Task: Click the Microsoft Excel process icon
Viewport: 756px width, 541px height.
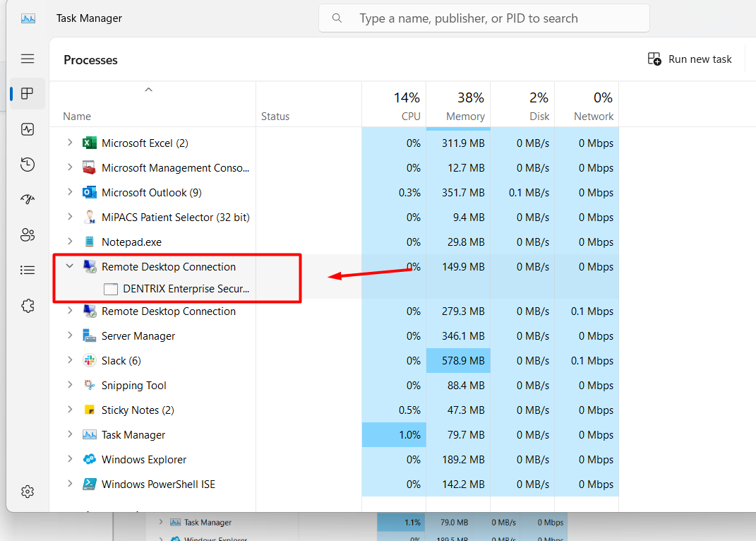Action: click(89, 143)
